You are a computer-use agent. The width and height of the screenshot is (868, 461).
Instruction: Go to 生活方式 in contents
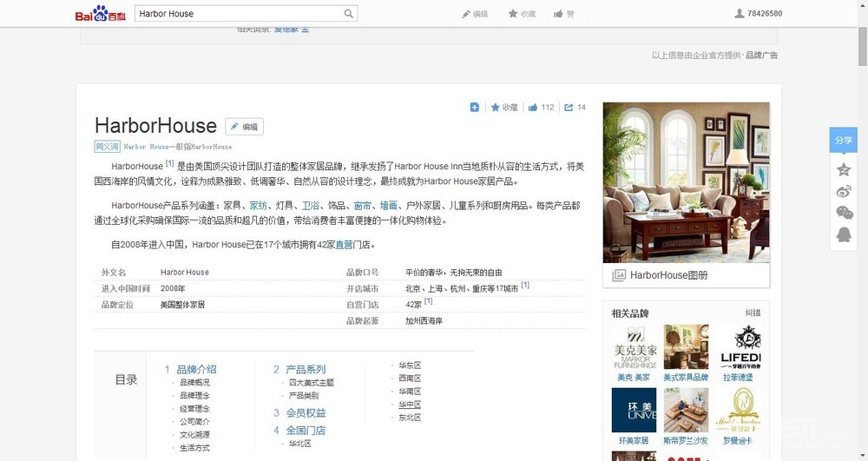(x=194, y=448)
